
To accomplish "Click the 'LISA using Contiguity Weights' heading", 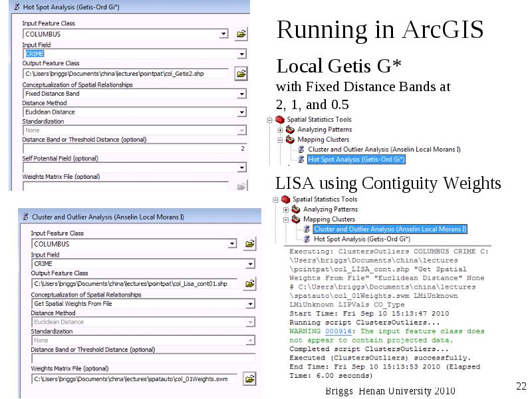I will 388,184.
